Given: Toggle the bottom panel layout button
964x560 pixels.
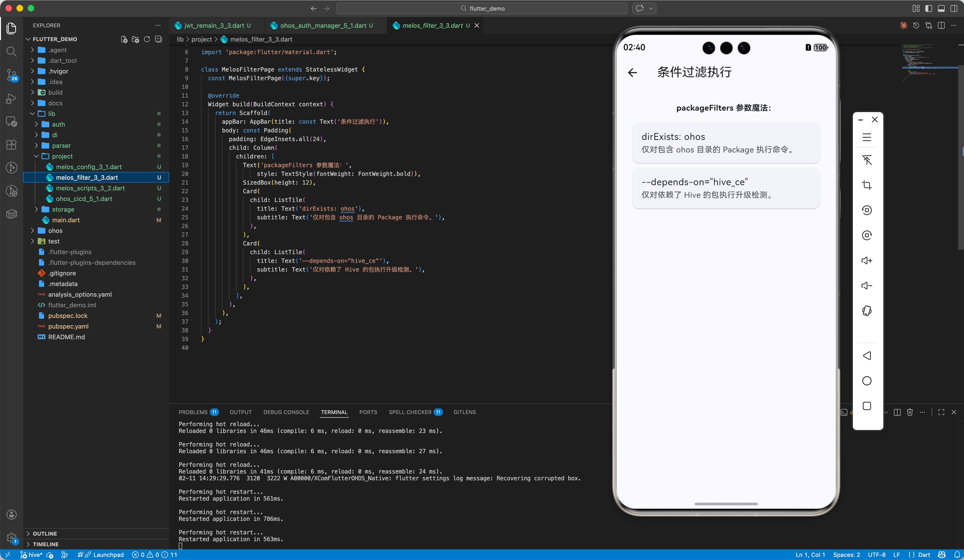Looking at the screenshot, I should coord(941,8).
